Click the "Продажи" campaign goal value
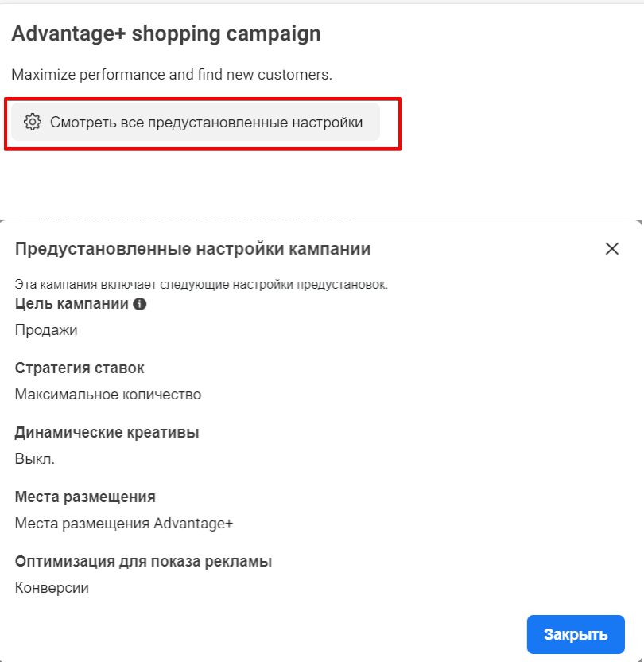Viewport: 644px width, 662px height. pos(46,329)
